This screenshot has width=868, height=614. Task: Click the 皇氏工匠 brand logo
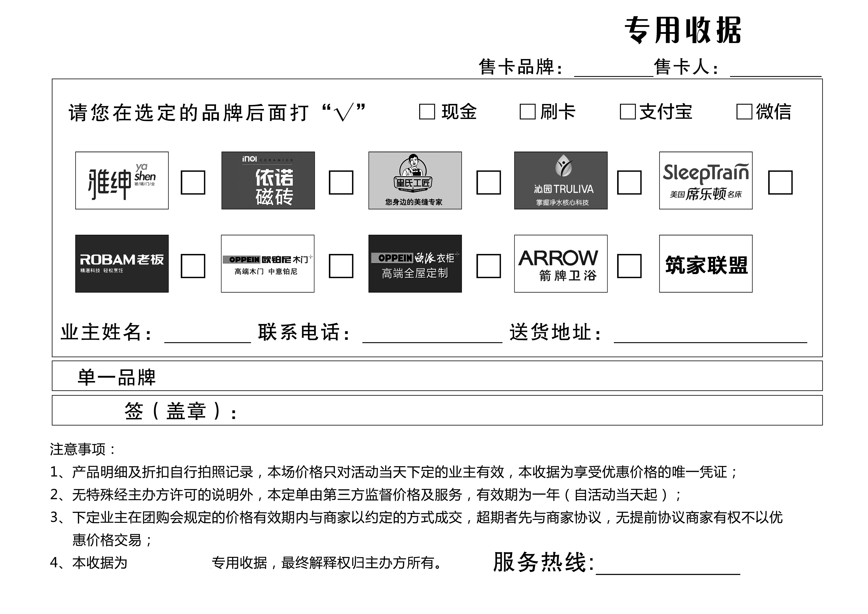click(x=415, y=180)
